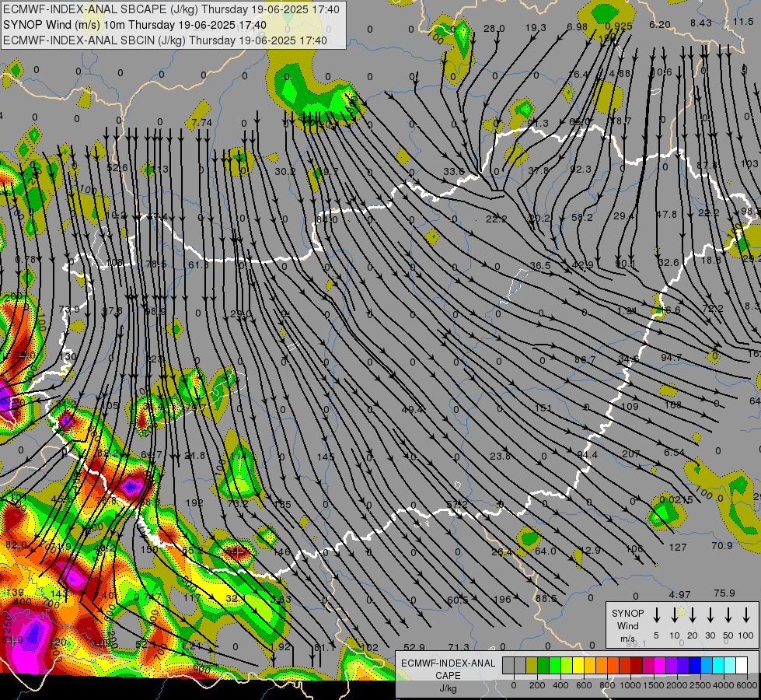Pick the white swatch in CAPE legend
761x700 pixels.
(741, 666)
